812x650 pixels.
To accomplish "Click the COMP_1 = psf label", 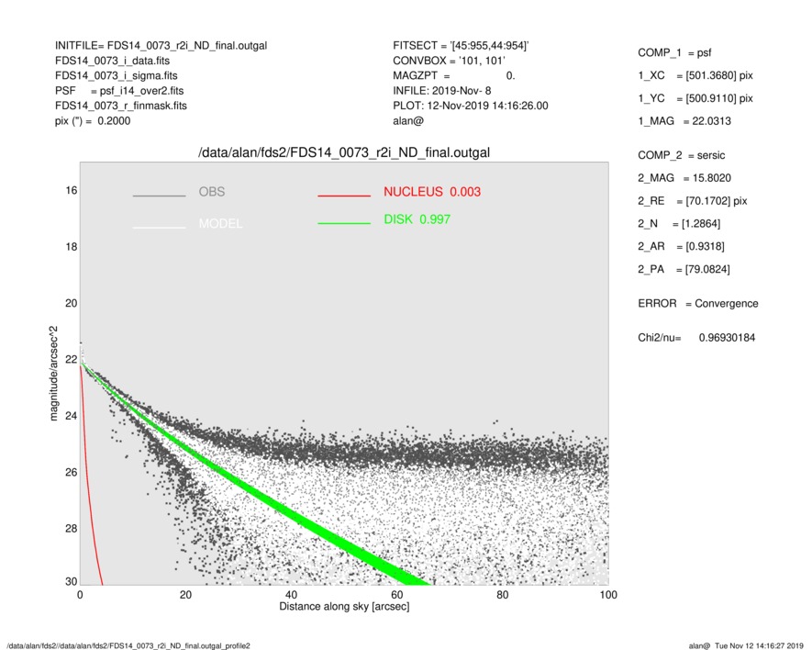I will (x=674, y=53).
